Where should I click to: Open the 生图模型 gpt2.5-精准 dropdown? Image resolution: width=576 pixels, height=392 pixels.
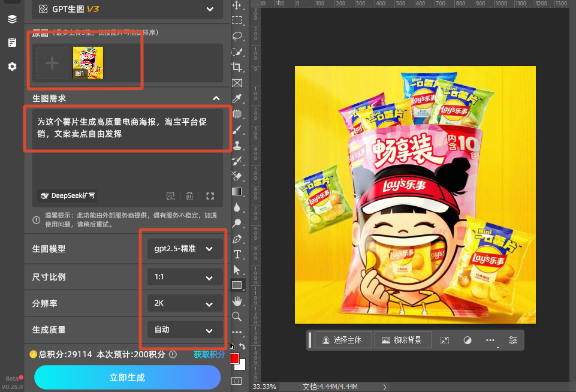coord(185,249)
